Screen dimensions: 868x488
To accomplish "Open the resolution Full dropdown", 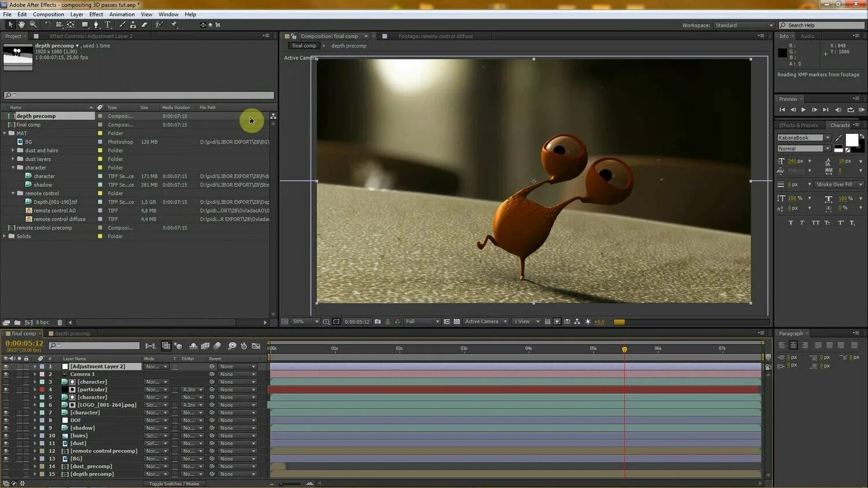I will pyautogui.click(x=422, y=321).
